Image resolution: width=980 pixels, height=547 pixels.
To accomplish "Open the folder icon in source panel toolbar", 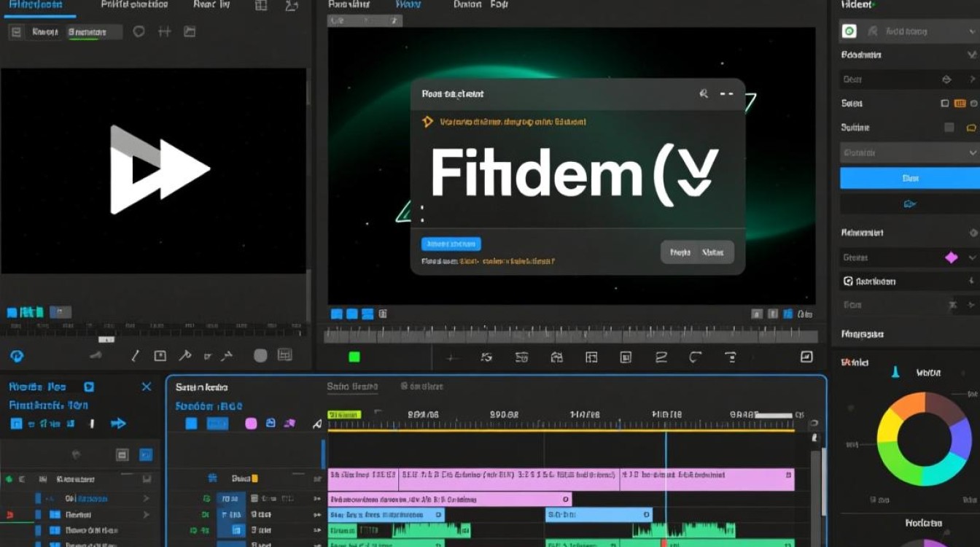I will pos(190,31).
